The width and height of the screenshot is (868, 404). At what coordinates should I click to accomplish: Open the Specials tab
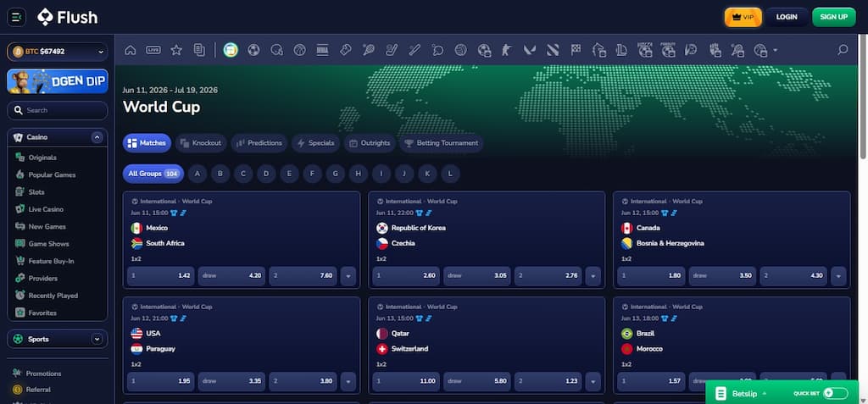point(315,143)
